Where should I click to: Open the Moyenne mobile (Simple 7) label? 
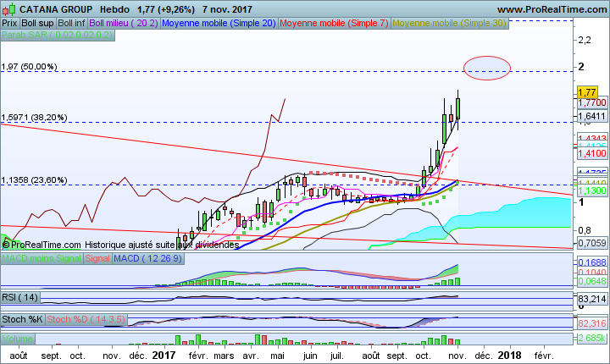[x=334, y=24]
